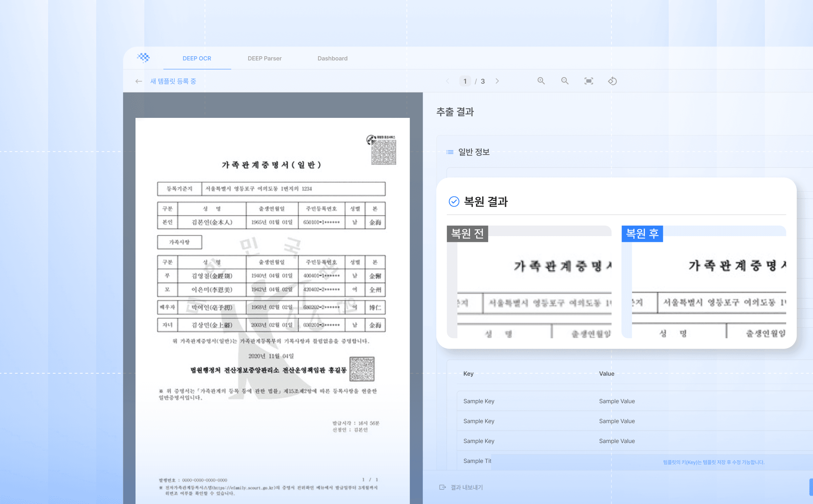
Task: Click the 결과 내보내기 text button
Action: click(x=466, y=487)
